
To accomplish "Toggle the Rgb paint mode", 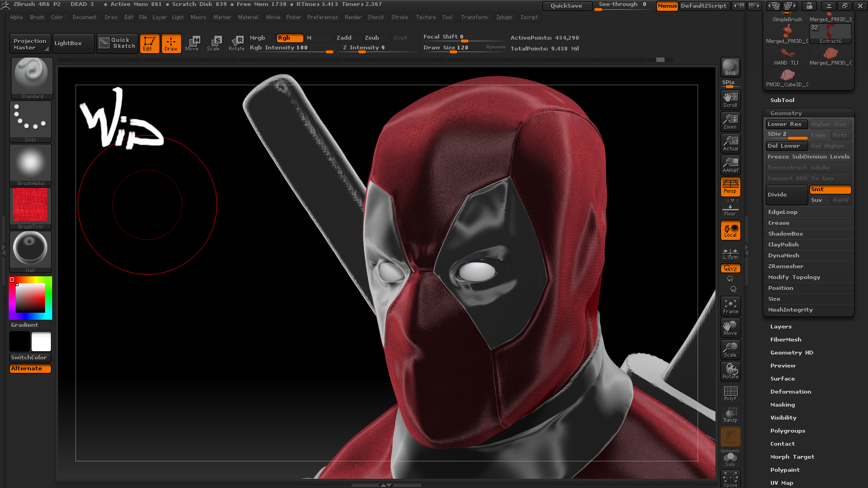I will (290, 38).
